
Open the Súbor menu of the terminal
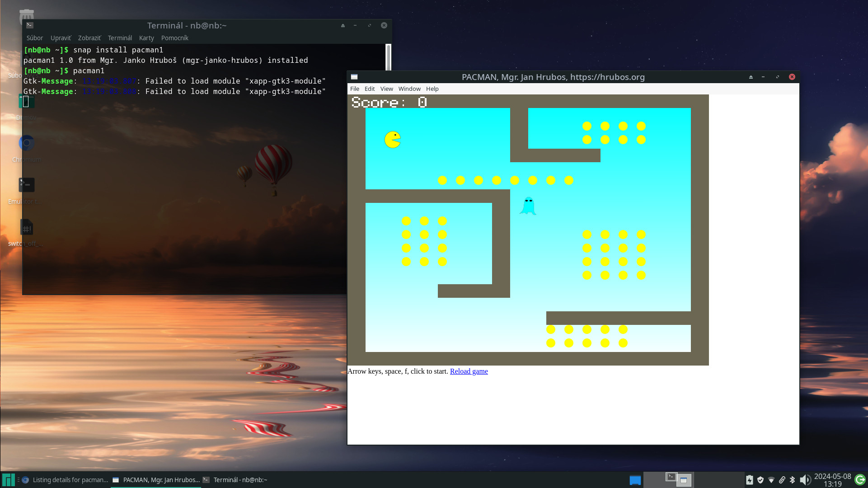pyautogui.click(x=34, y=38)
